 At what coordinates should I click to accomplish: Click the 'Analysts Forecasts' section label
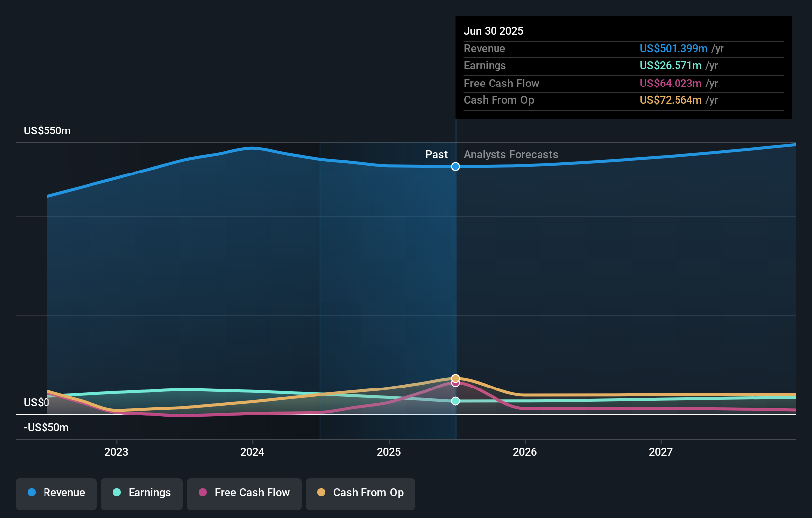point(511,155)
